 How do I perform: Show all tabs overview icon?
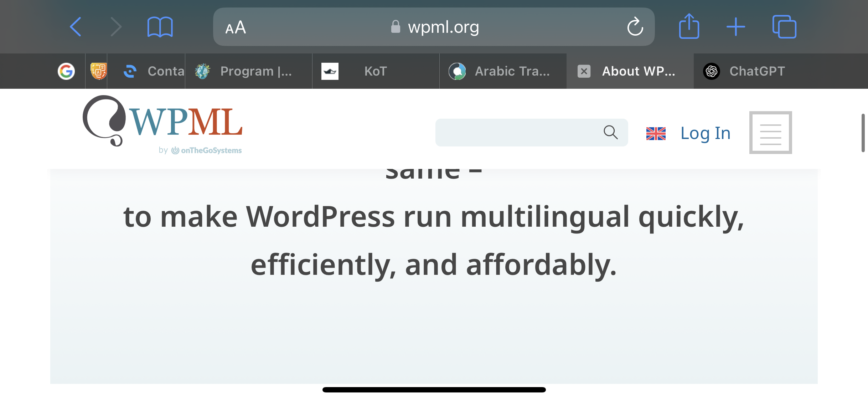click(784, 27)
